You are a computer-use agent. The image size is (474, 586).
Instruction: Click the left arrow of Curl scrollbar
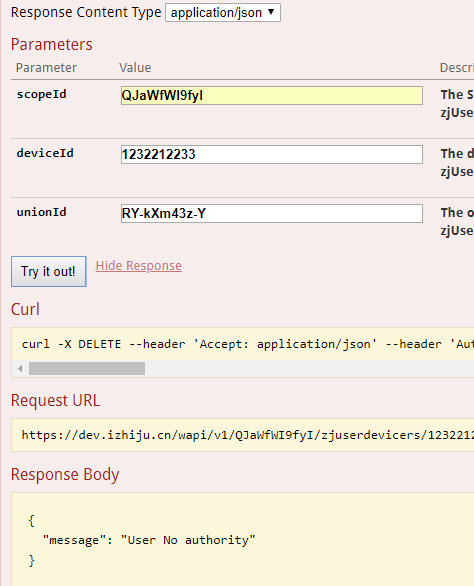[20, 368]
